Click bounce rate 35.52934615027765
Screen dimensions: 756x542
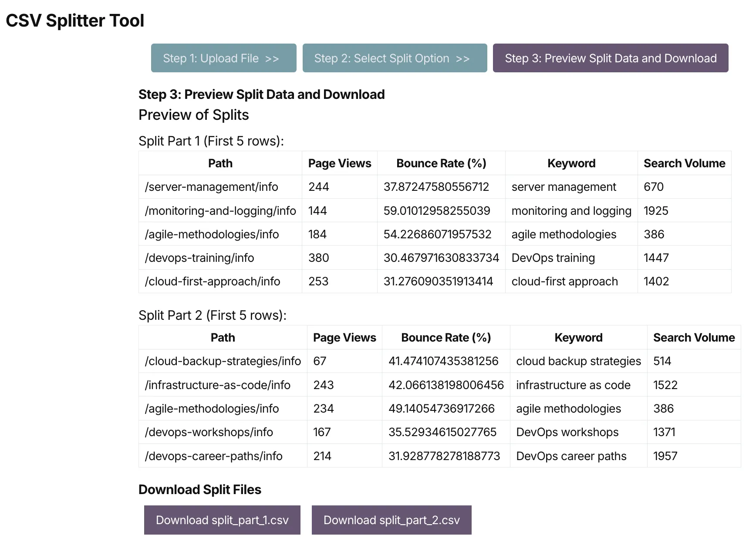[446, 432]
